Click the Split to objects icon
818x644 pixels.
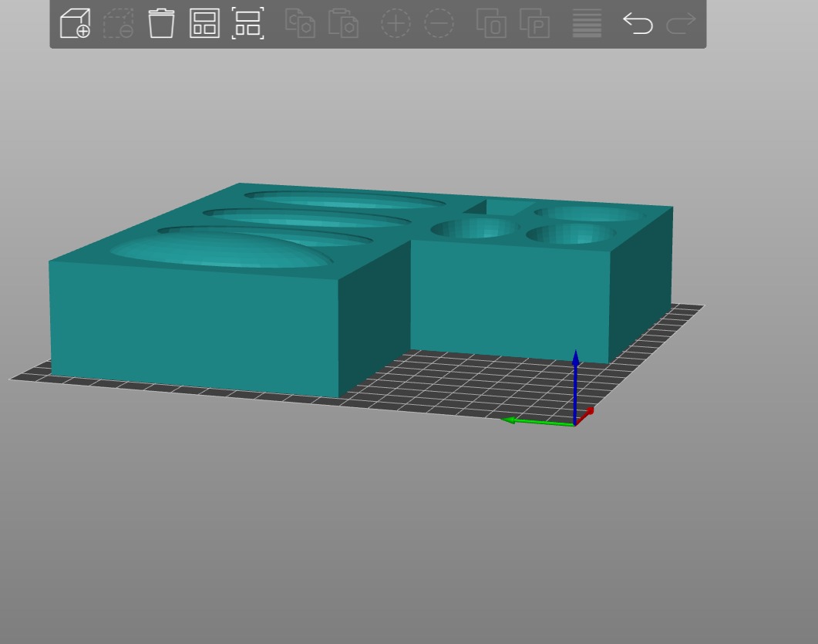coord(491,23)
